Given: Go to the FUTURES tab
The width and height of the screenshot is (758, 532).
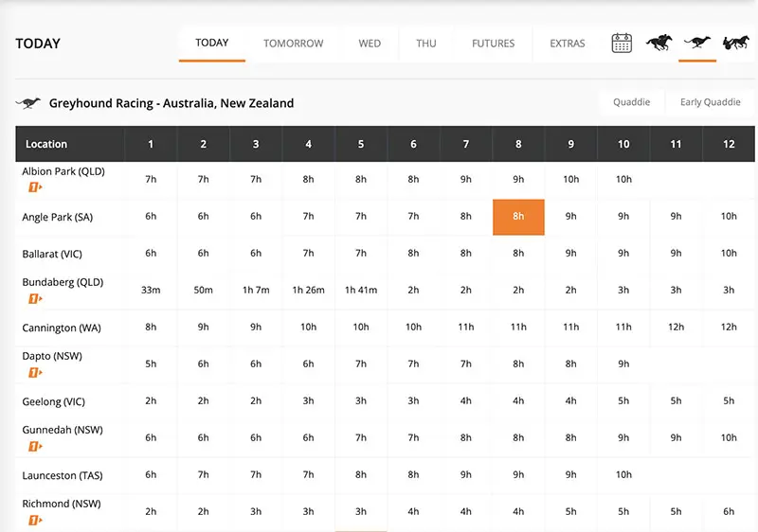Looking at the screenshot, I should coord(493,44).
